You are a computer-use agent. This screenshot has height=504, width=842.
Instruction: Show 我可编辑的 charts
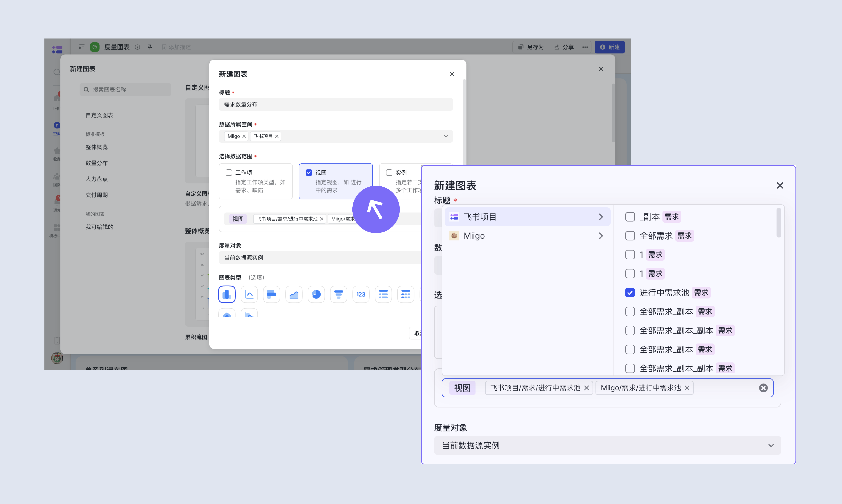pyautogui.click(x=99, y=227)
